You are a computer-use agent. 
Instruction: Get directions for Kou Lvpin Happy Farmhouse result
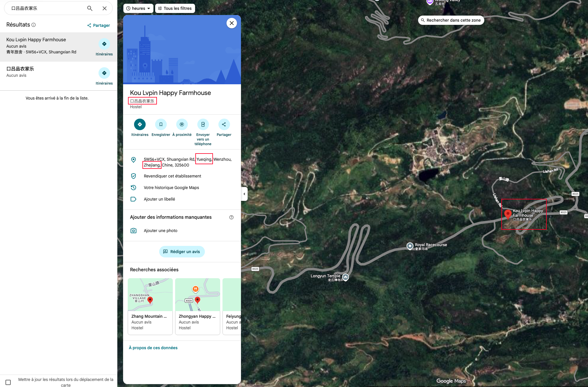[x=104, y=47]
